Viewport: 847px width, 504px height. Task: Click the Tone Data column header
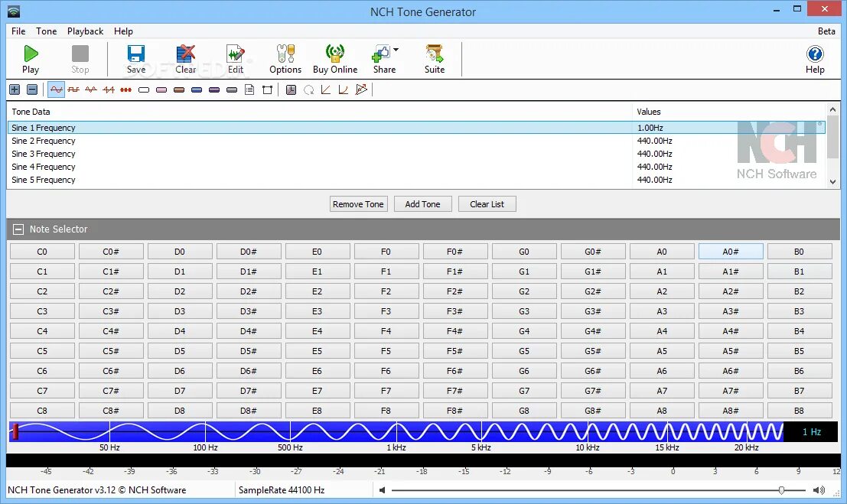tap(31, 112)
